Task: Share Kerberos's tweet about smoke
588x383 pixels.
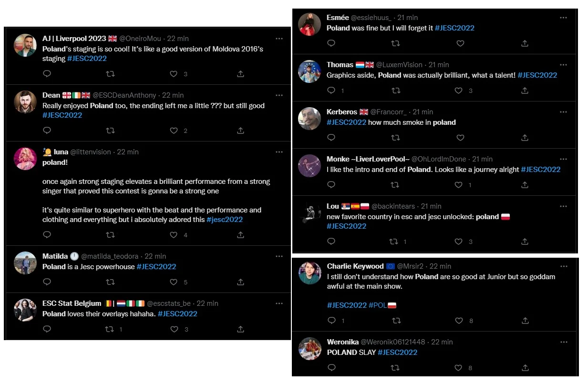Action: 525,138
